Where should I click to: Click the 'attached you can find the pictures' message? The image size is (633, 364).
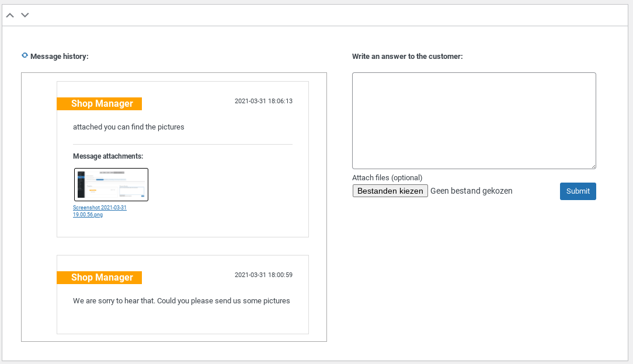(x=128, y=127)
